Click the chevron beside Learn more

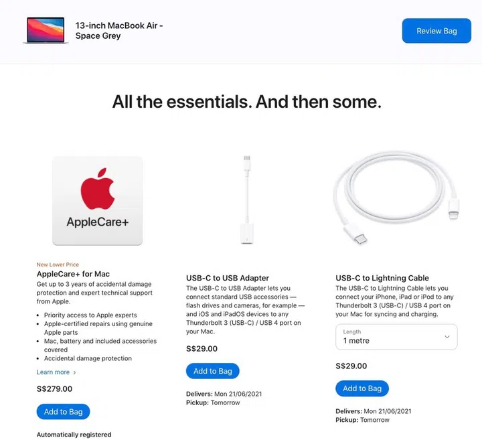[x=74, y=372]
